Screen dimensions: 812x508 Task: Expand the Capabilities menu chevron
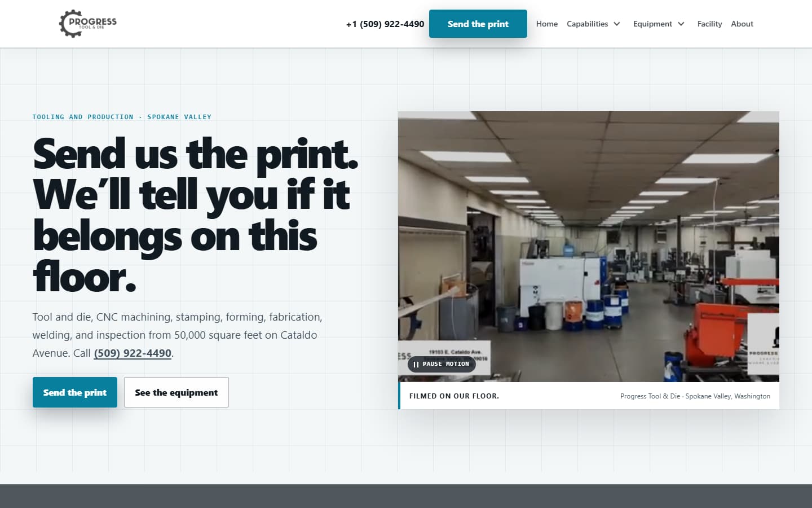click(x=617, y=24)
